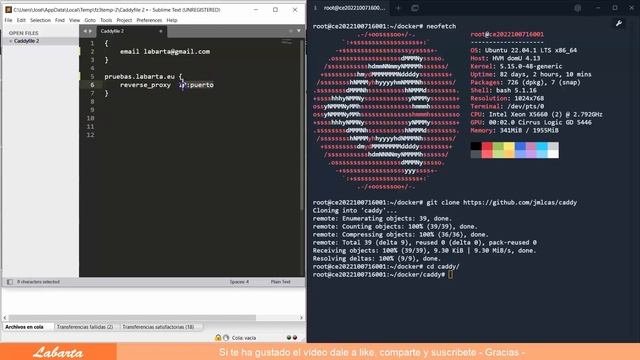Open the Find menu
The width and height of the screenshot is (640, 360).
pyautogui.click(x=60, y=20)
